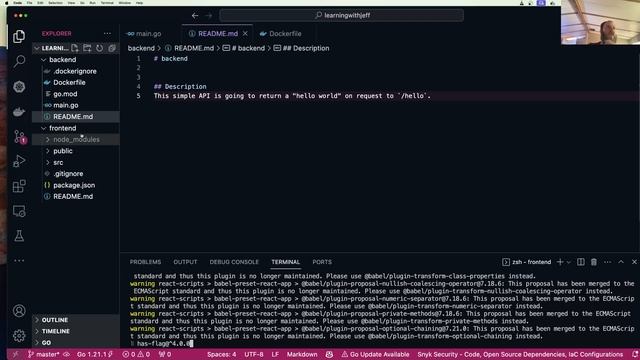Open the Copilot status icon
Image resolution: width=640 pixels, height=360 pixels.
click(x=329, y=354)
